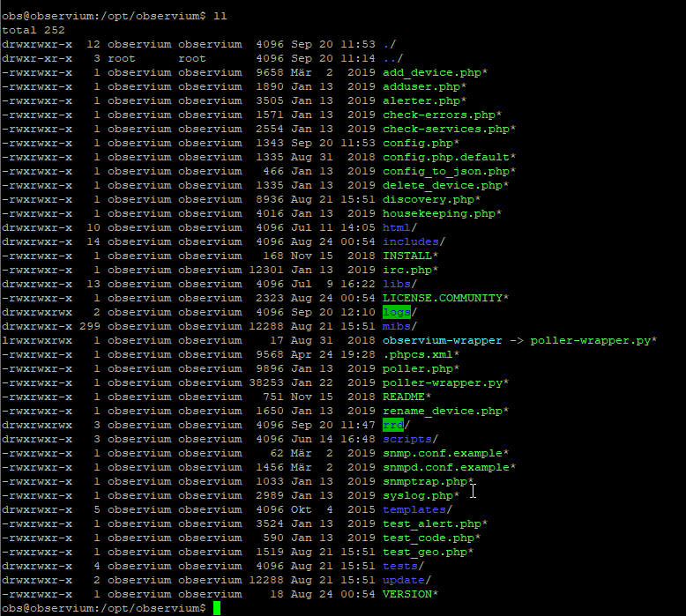Click the observium-wrapper symlink name

coord(443,340)
